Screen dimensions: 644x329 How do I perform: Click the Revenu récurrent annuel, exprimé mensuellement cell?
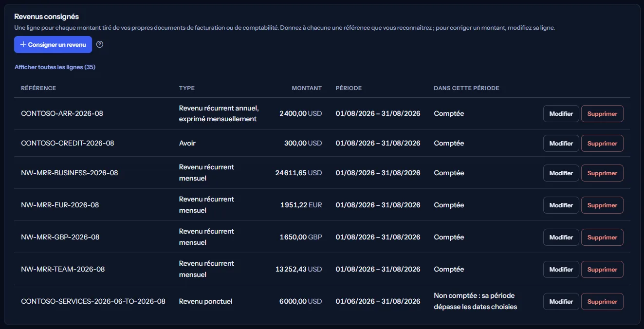click(x=219, y=113)
